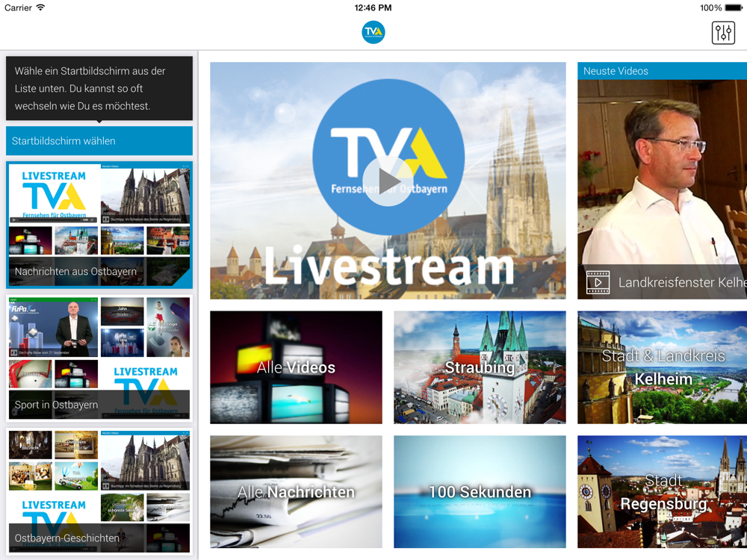Tap the TVA logo in header
The image size is (747, 560).
[373, 32]
